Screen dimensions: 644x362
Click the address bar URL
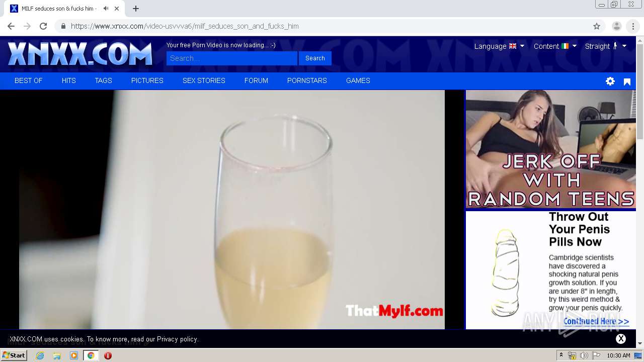tap(185, 26)
